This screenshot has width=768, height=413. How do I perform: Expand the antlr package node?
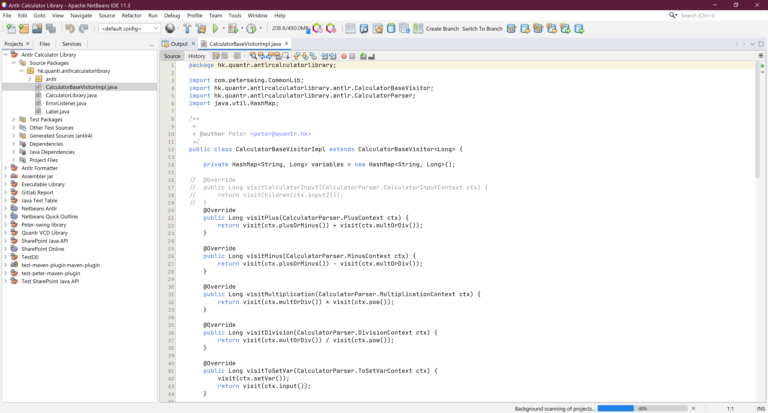[x=30, y=79]
